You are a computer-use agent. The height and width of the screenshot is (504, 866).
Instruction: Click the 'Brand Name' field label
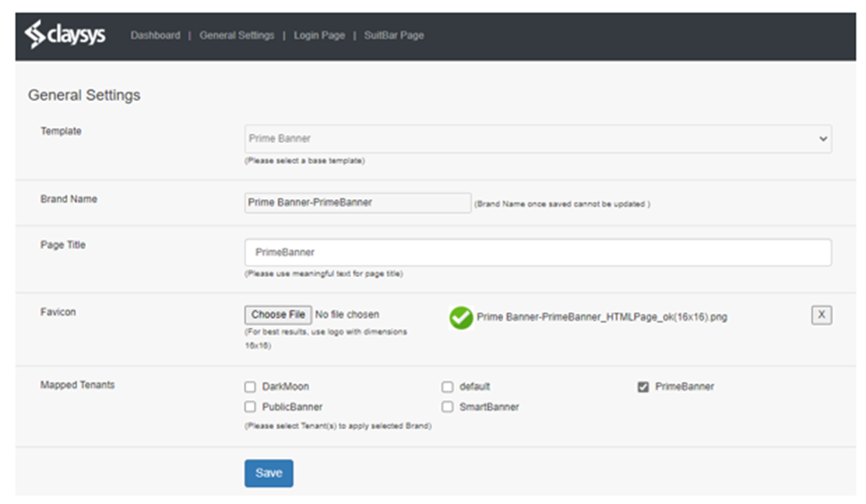click(x=69, y=198)
